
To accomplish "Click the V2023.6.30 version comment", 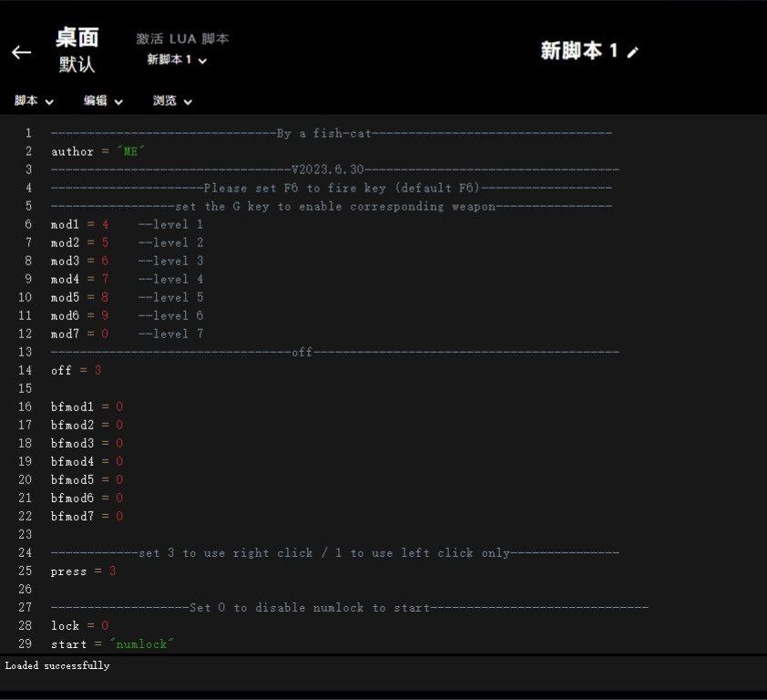I will (x=335, y=170).
